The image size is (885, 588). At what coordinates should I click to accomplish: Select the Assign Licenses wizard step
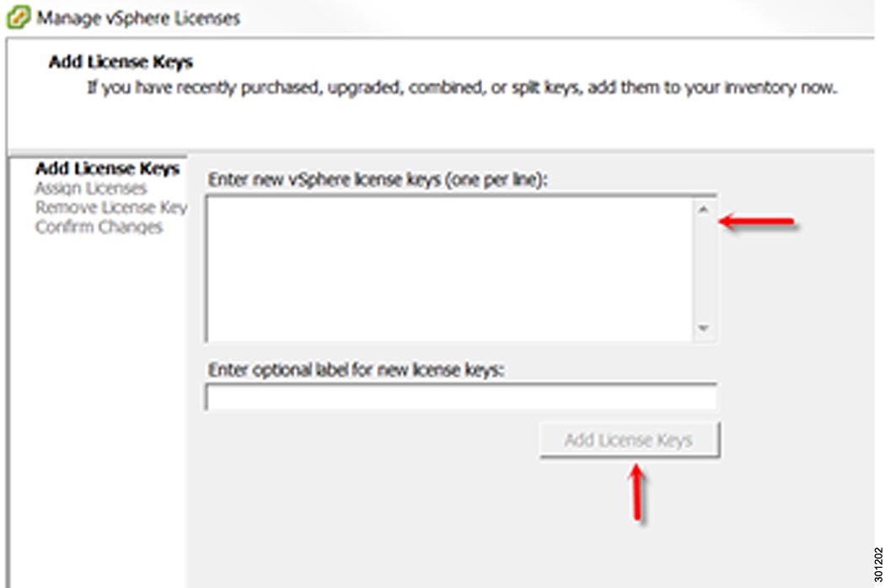point(91,188)
